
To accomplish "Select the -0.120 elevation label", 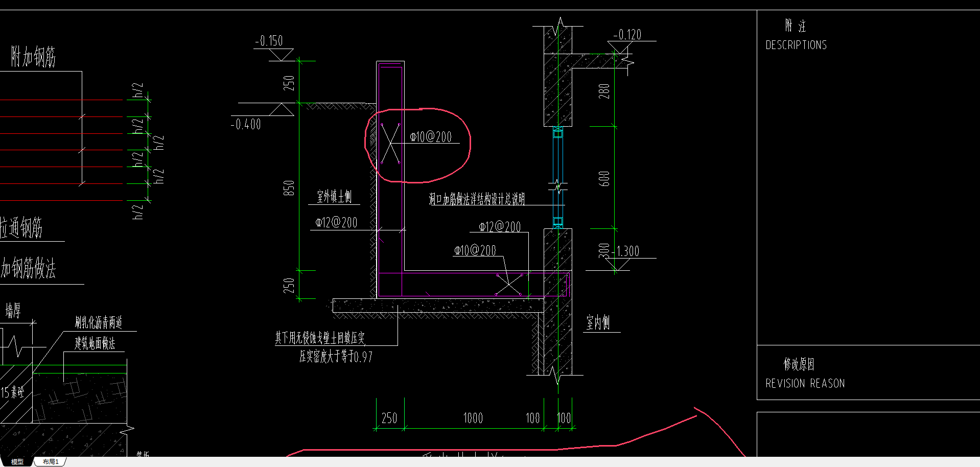I will [627, 35].
